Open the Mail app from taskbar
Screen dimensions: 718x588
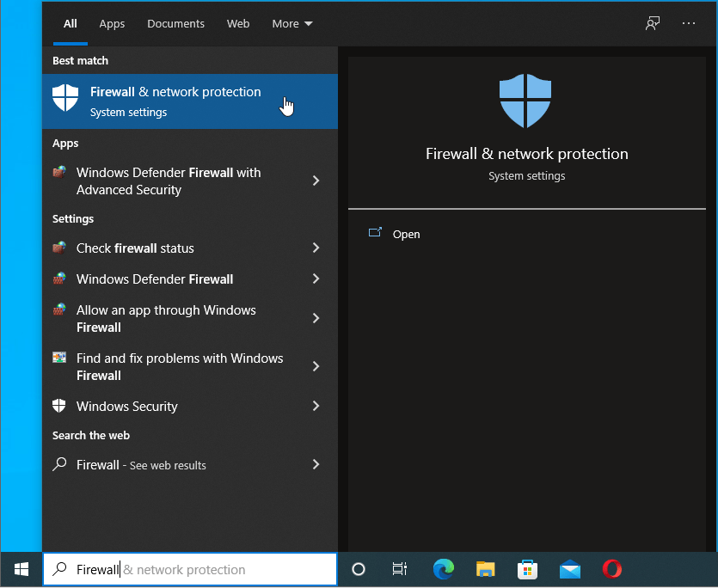(x=570, y=569)
